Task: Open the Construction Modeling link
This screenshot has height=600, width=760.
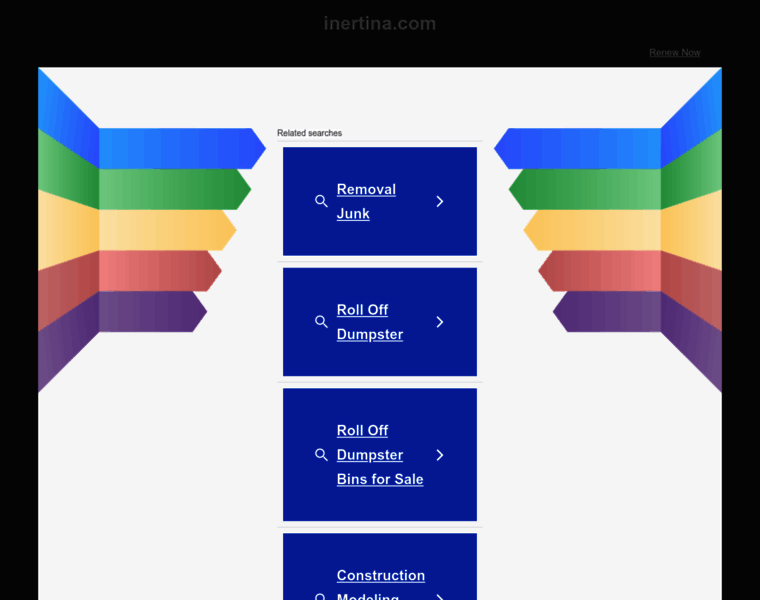Action: [380, 584]
